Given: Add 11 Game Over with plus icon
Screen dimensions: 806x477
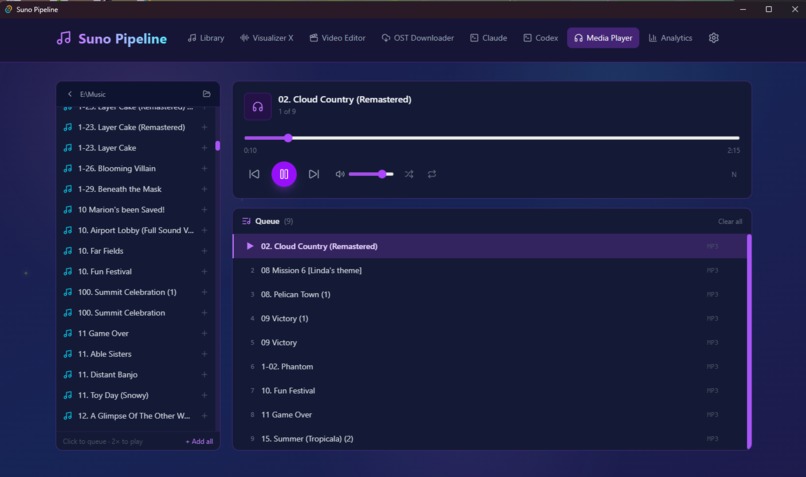Looking at the screenshot, I should tap(204, 333).
